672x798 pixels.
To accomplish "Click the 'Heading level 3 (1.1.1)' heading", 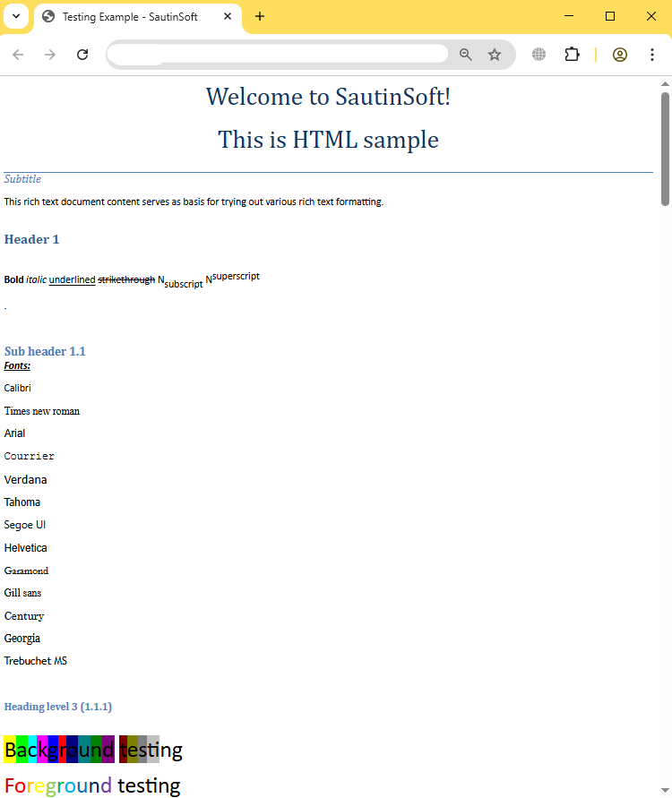I will point(58,707).
